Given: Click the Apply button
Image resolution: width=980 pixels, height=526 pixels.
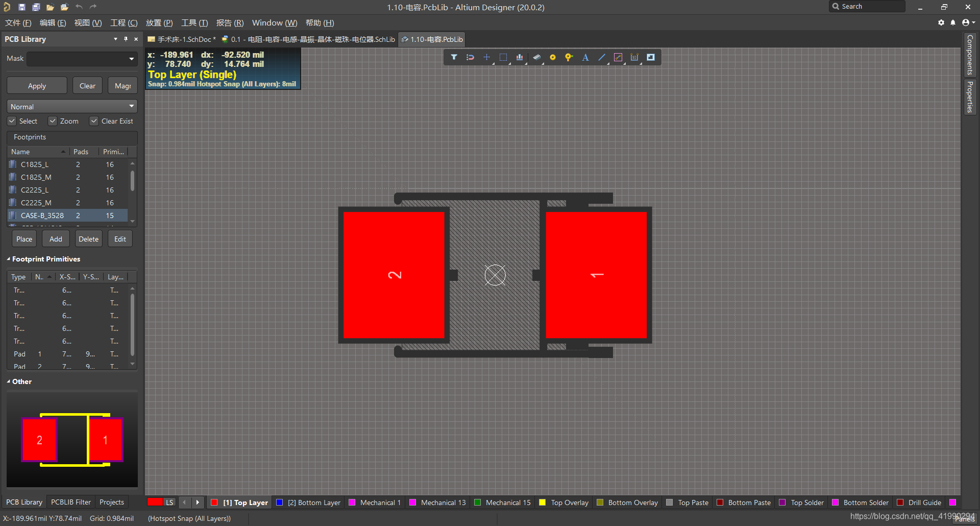Looking at the screenshot, I should pyautogui.click(x=37, y=86).
